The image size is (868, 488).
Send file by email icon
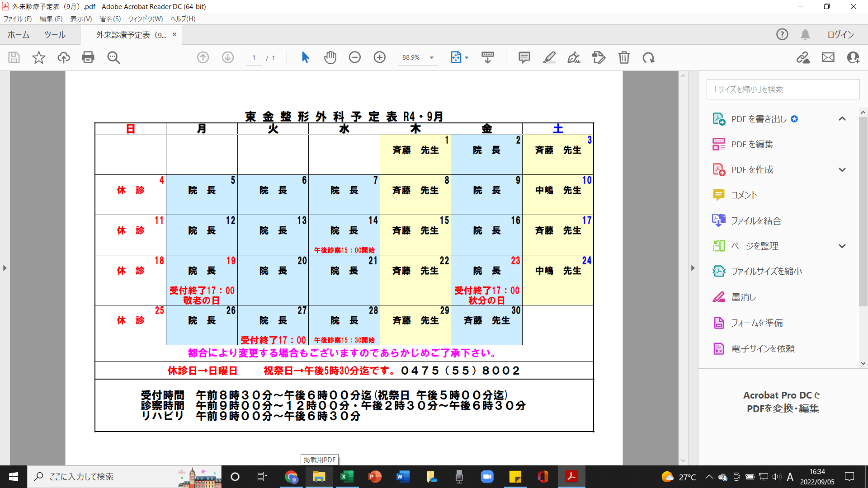pos(828,57)
